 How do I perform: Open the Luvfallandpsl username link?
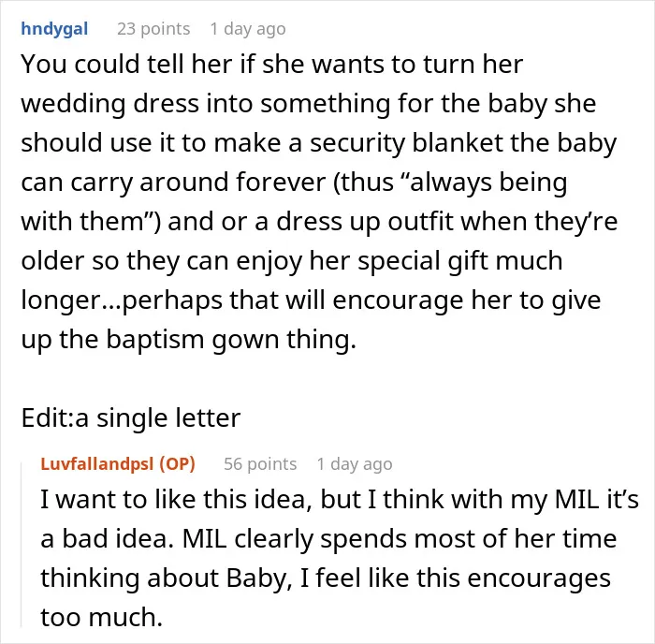coord(97,464)
